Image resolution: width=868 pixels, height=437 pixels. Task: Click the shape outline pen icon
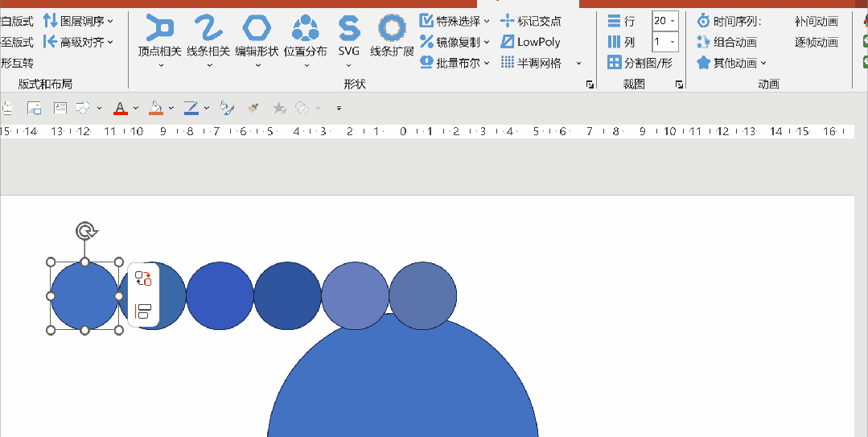191,108
